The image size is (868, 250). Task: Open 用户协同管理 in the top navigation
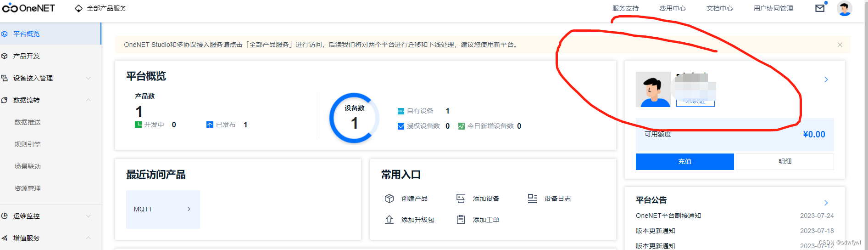click(773, 8)
